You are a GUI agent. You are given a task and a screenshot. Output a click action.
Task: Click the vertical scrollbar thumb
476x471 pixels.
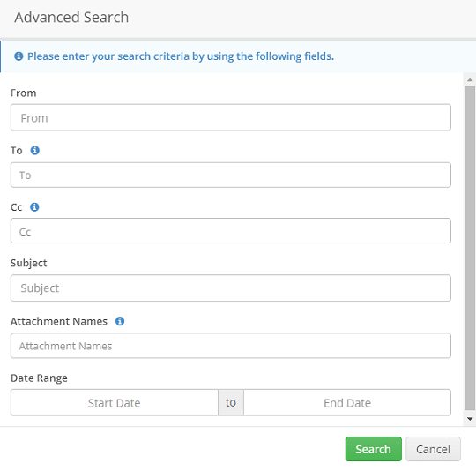(470, 249)
